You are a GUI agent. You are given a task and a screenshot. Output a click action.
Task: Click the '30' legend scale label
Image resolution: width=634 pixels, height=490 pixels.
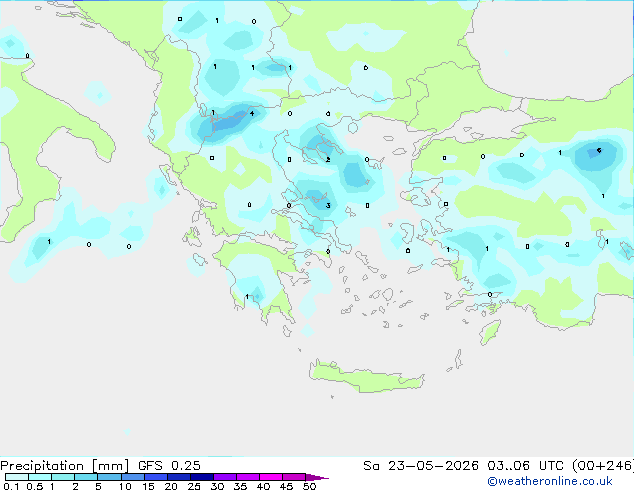(x=217, y=486)
